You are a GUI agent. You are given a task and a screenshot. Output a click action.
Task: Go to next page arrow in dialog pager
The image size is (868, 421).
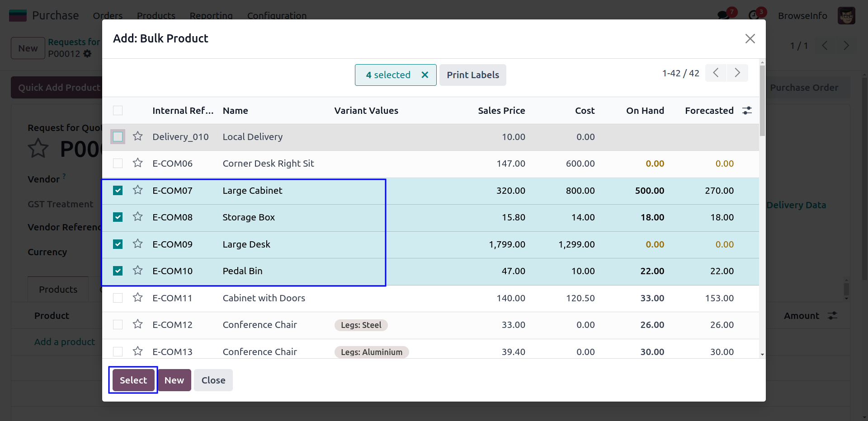click(737, 73)
